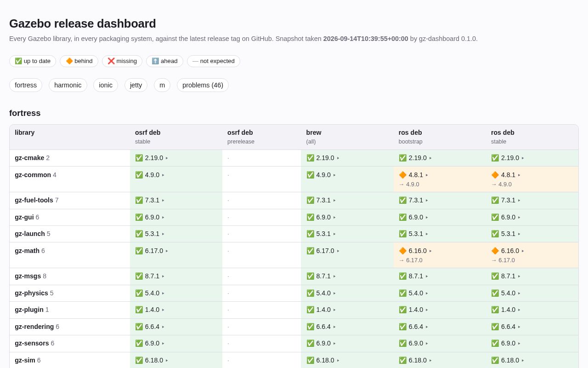Viewport: 588px width, 368px height.
Task: Expand the gz-physics brew 5.4.0 arrow
Action: [334, 293]
